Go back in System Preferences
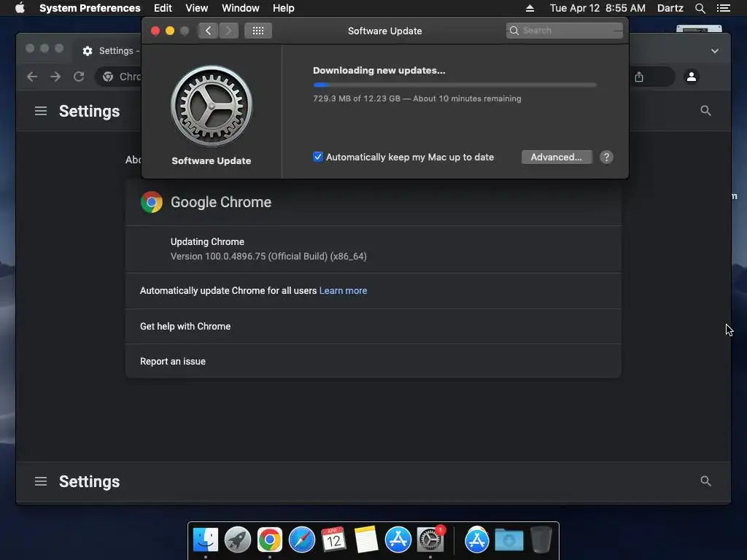Viewport: 747px width, 560px height. (x=208, y=31)
